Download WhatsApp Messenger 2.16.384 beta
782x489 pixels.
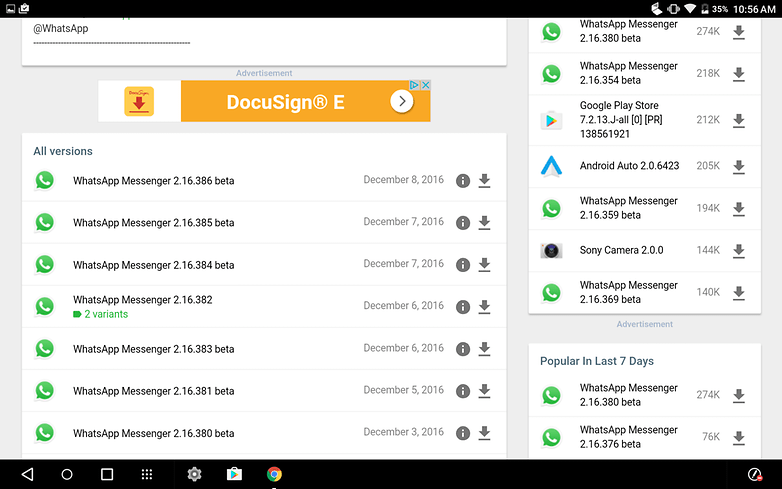(x=484, y=265)
